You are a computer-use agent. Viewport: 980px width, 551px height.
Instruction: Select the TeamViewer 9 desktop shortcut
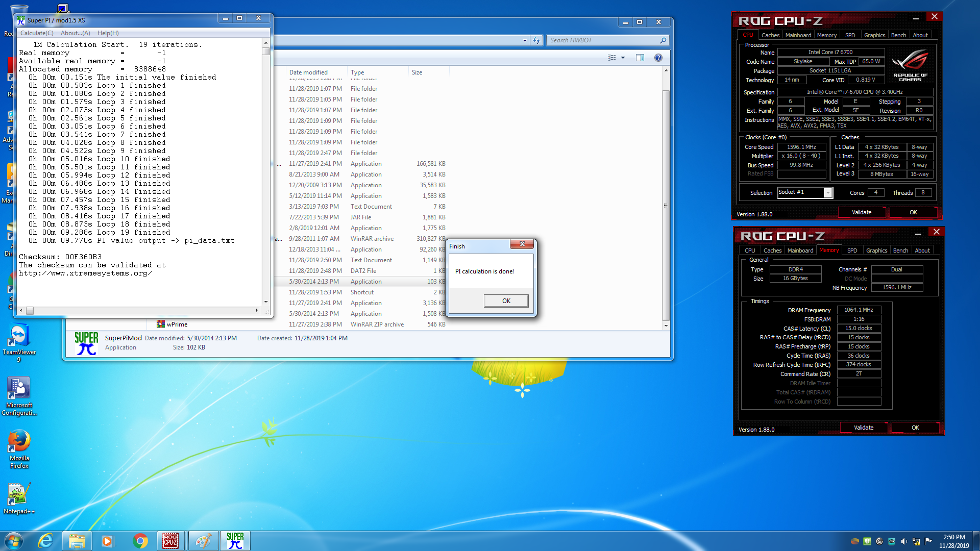pos(19,343)
